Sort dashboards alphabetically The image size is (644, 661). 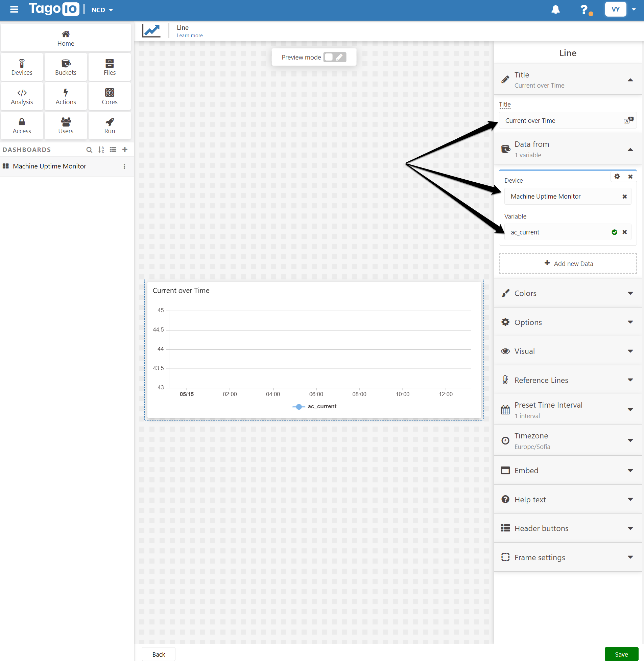pyautogui.click(x=101, y=150)
